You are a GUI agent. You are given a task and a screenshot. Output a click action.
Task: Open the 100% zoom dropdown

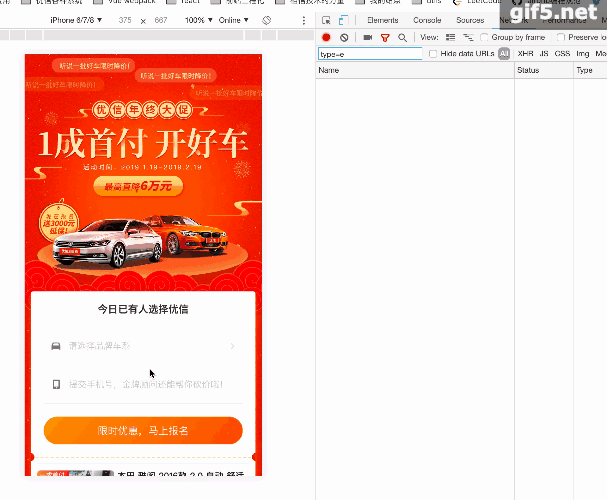(x=199, y=20)
